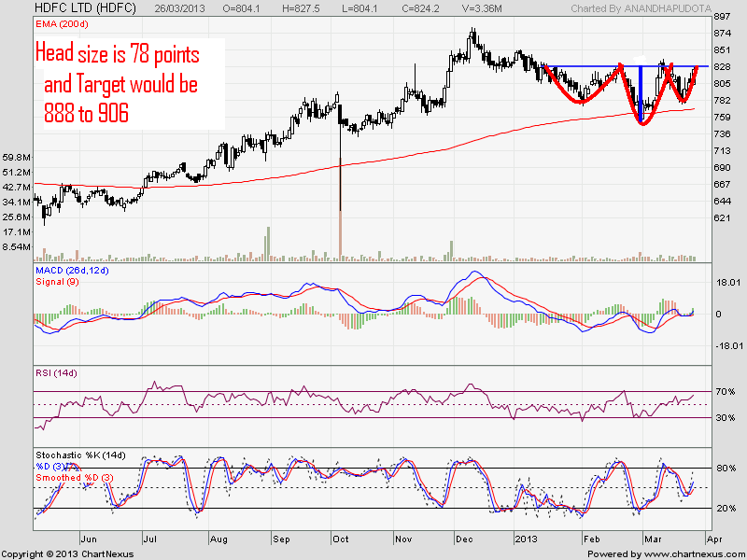747x560 pixels.
Task: Click the 59.8M volume axis label
Action: tap(17, 157)
